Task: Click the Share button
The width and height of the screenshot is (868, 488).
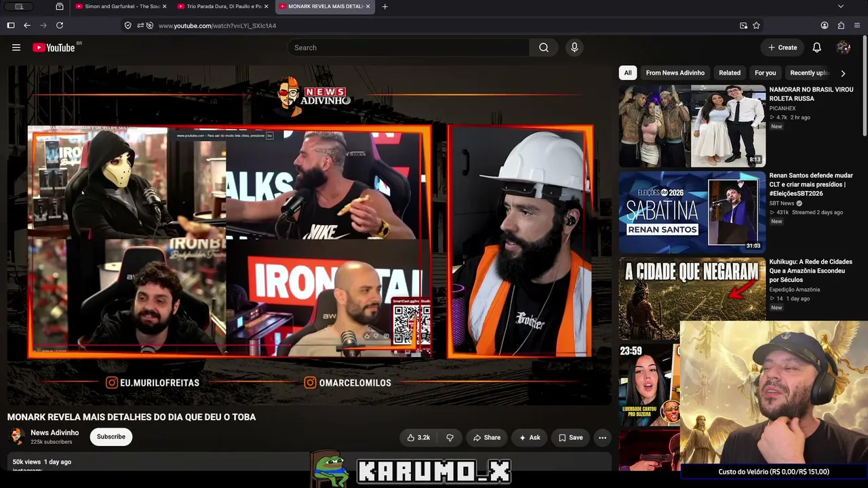Action: click(x=487, y=438)
